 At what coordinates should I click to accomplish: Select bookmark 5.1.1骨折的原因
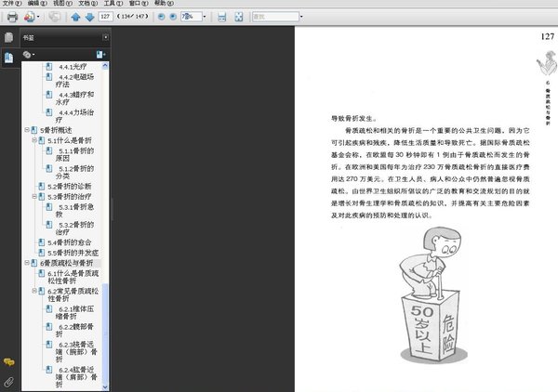(x=74, y=154)
